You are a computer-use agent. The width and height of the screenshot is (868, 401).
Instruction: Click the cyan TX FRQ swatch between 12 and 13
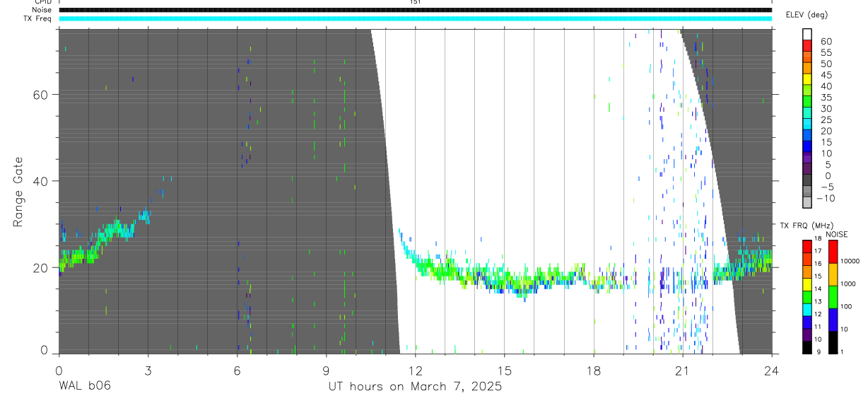tap(807, 309)
